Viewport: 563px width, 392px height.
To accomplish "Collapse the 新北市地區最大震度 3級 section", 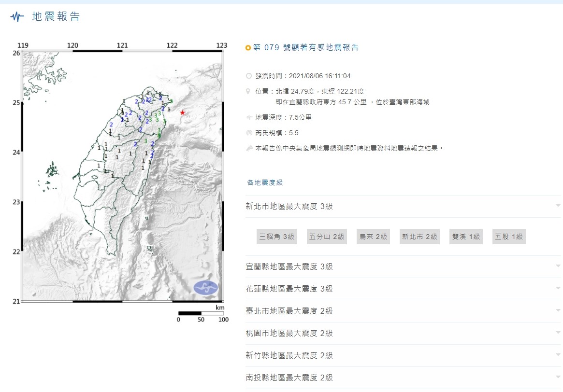I will [403, 206].
